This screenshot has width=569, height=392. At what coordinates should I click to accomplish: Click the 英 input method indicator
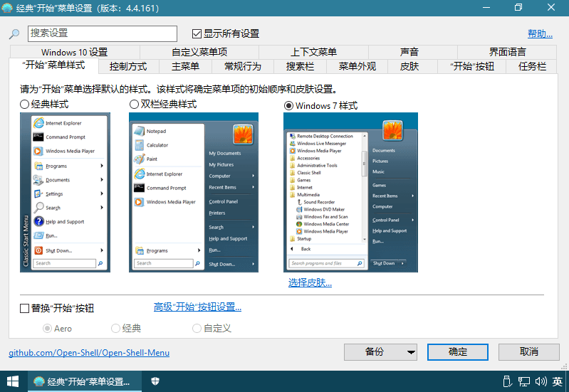(x=557, y=381)
